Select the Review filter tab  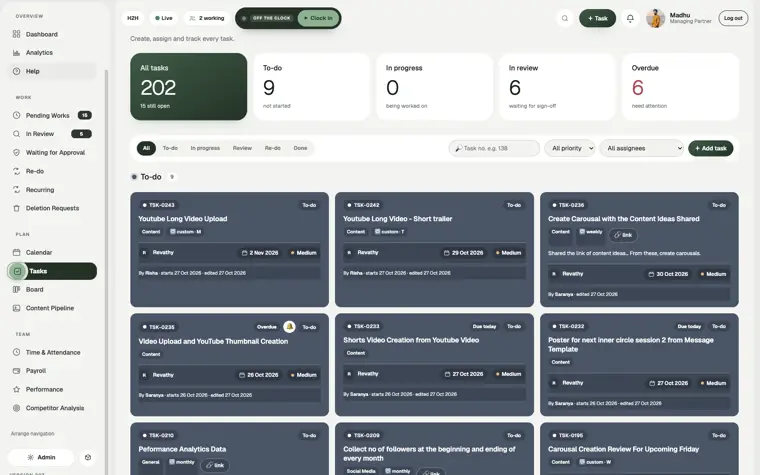coord(242,148)
